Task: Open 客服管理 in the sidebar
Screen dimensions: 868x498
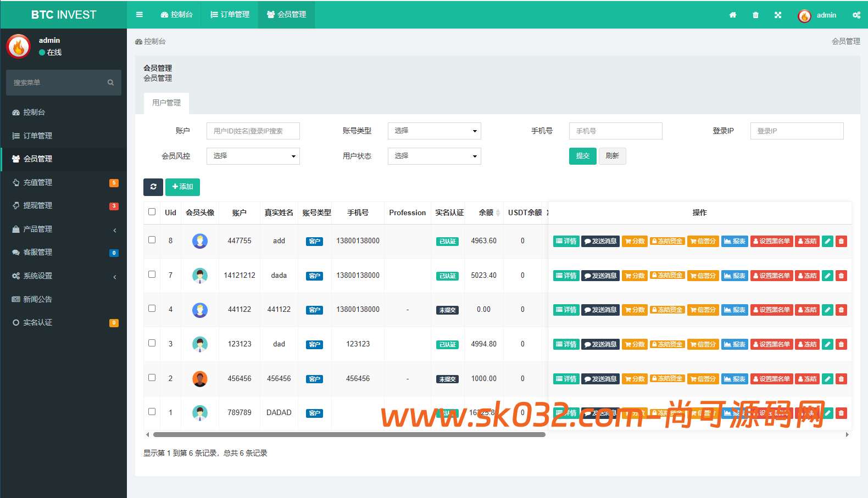Action: point(64,252)
